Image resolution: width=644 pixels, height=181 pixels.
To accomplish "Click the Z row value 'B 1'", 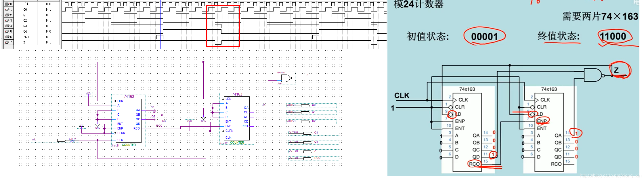I will pos(48,42).
